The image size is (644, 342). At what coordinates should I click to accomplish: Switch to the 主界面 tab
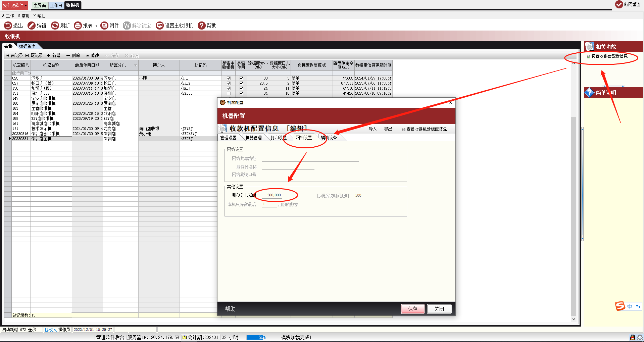[40, 5]
